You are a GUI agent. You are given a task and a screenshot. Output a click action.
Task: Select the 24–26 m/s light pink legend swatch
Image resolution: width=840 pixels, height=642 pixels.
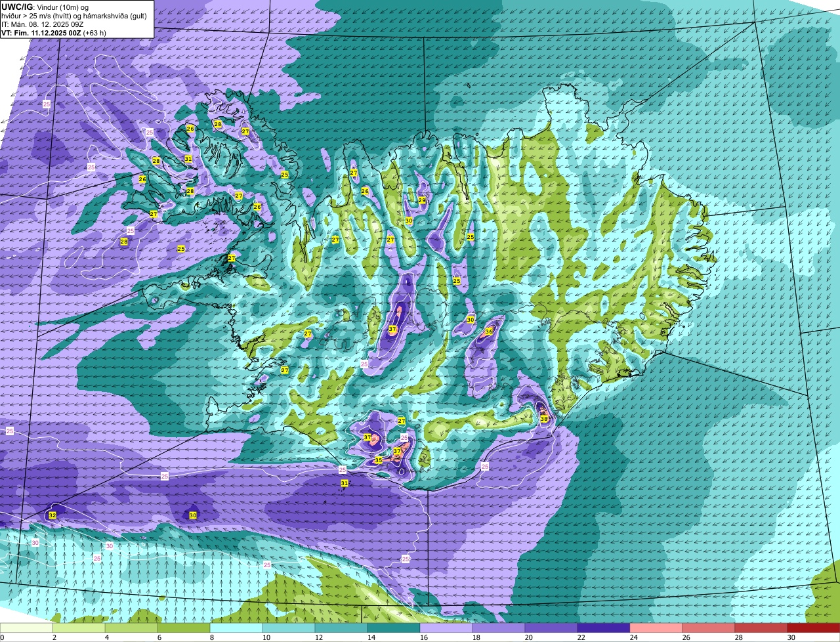click(x=656, y=628)
